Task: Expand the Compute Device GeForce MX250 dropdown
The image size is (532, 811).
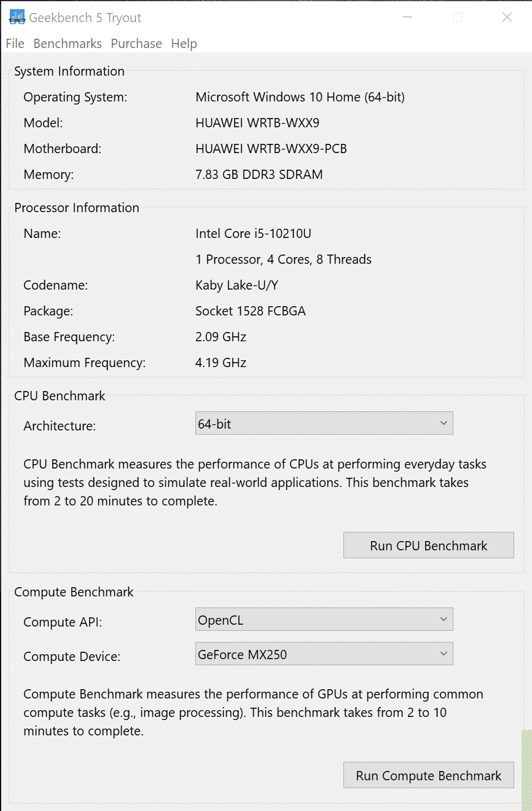Action: coord(324,654)
